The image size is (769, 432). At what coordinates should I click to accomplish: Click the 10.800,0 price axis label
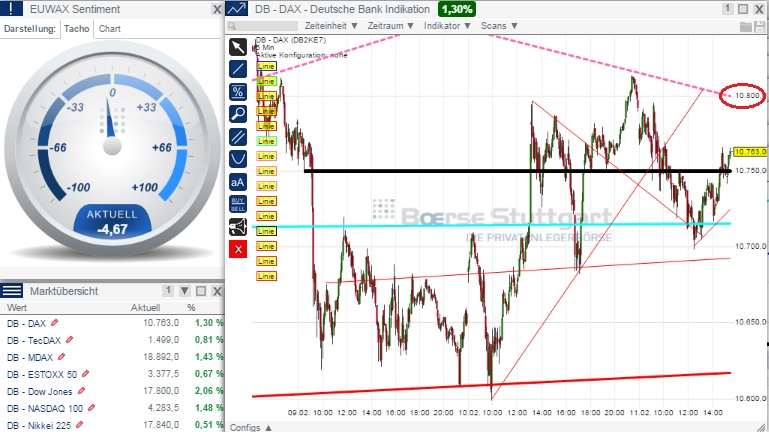[750, 96]
